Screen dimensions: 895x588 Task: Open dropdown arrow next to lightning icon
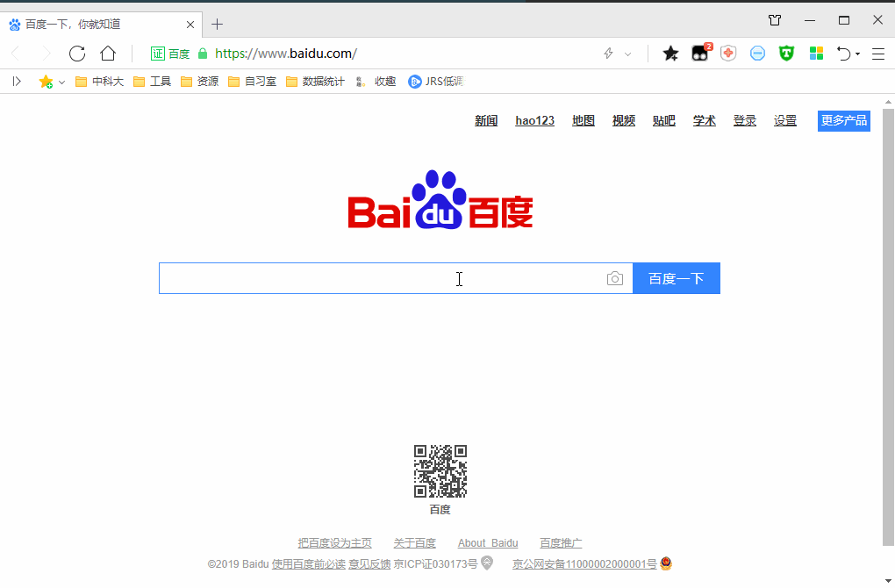click(x=628, y=54)
